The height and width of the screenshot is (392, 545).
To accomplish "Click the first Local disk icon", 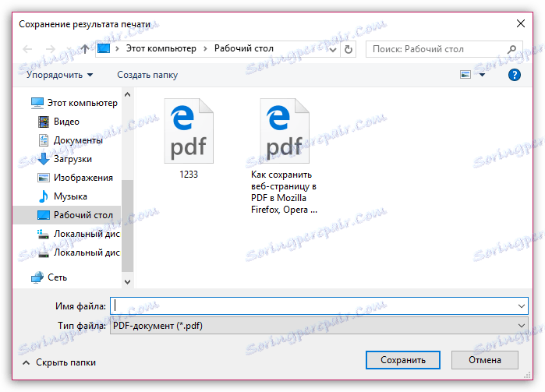I will tap(44, 234).
